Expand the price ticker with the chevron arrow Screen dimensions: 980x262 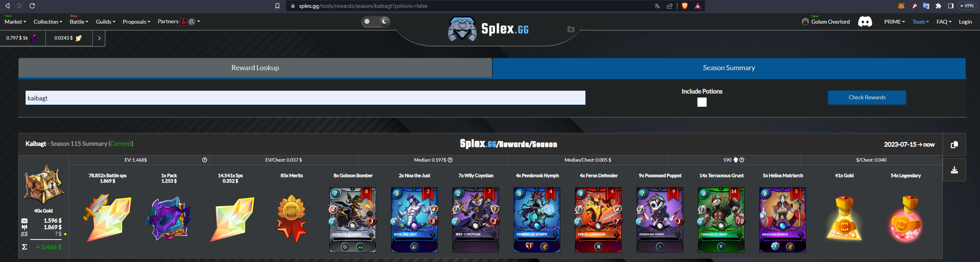point(99,38)
